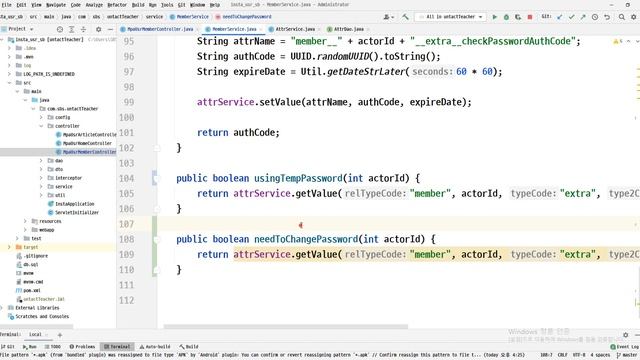The image size is (640, 360).
Task: Start debugging with the bug icon
Action: (506, 17)
